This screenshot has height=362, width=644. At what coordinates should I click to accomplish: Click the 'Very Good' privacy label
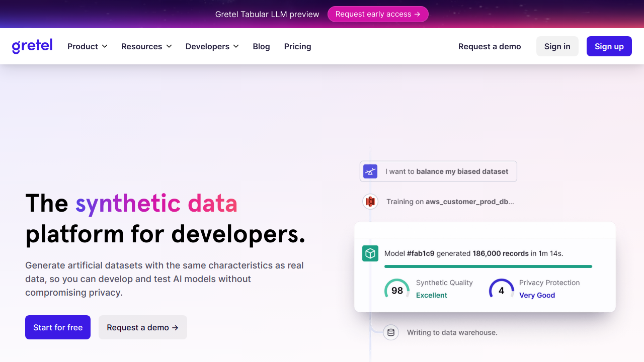click(x=537, y=295)
